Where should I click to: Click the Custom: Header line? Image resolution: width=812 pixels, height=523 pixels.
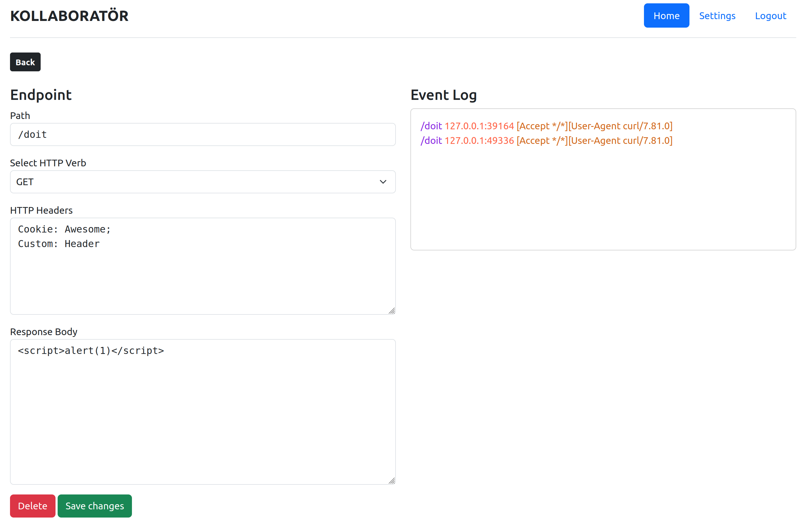pyautogui.click(x=59, y=244)
